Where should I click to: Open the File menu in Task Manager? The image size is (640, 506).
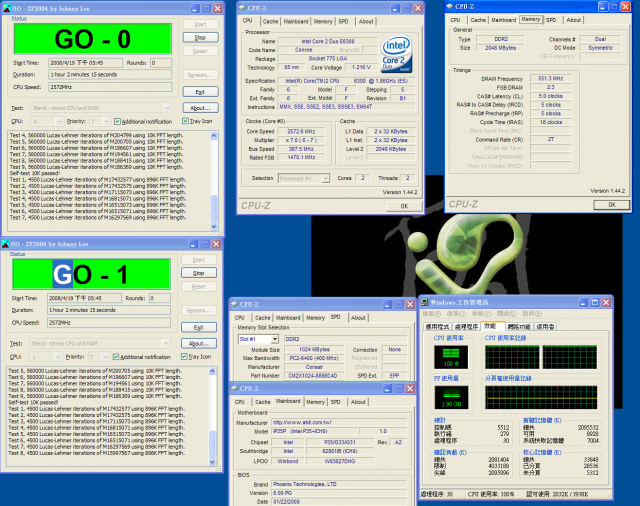[x=431, y=314]
